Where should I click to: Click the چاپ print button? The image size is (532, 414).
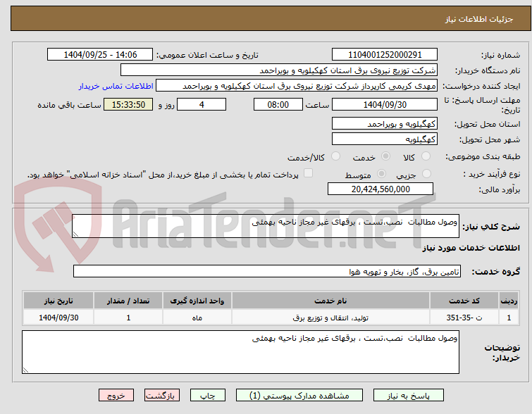208,396
